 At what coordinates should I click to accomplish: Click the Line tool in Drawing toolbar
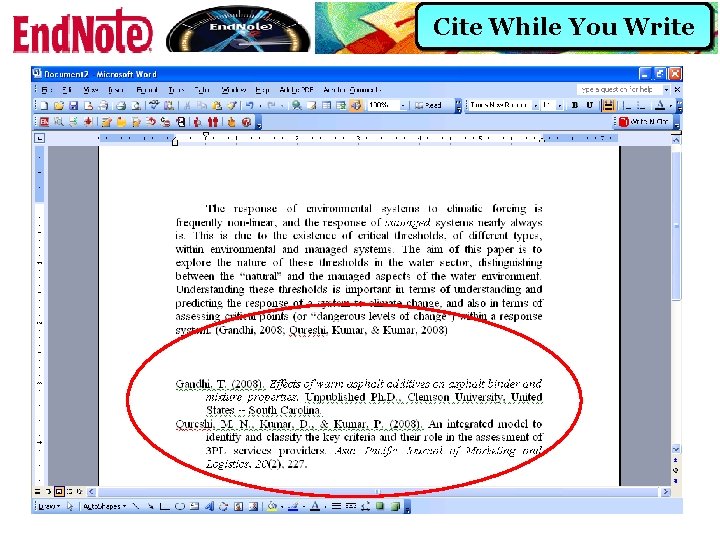tap(135, 506)
